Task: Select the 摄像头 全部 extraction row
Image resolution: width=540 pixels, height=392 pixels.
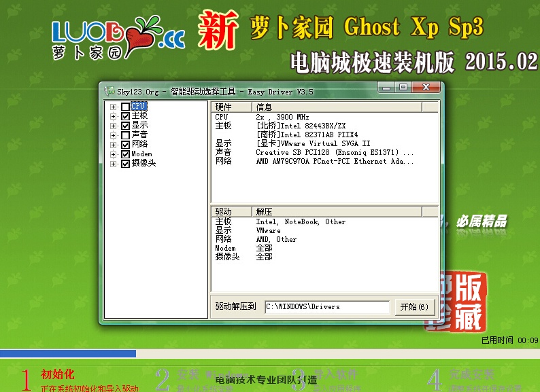Action: point(324,257)
